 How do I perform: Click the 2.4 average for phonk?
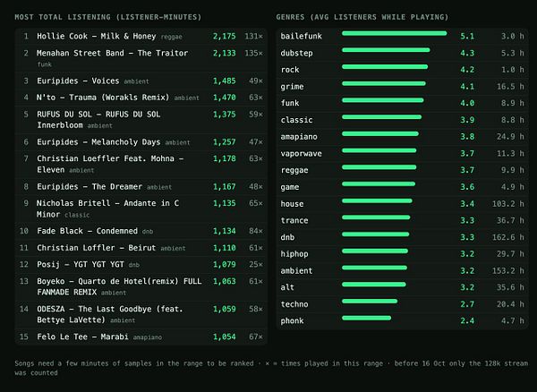[x=467, y=321]
